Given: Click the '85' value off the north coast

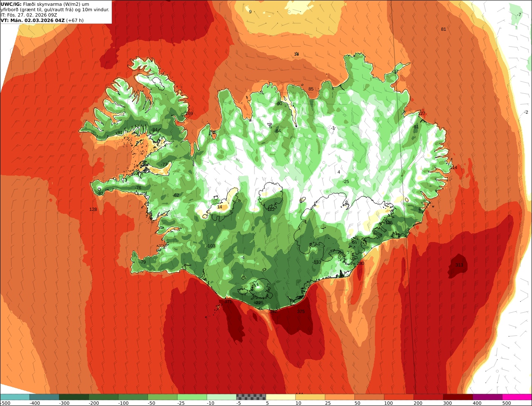Looking at the screenshot, I should [x=311, y=89].
